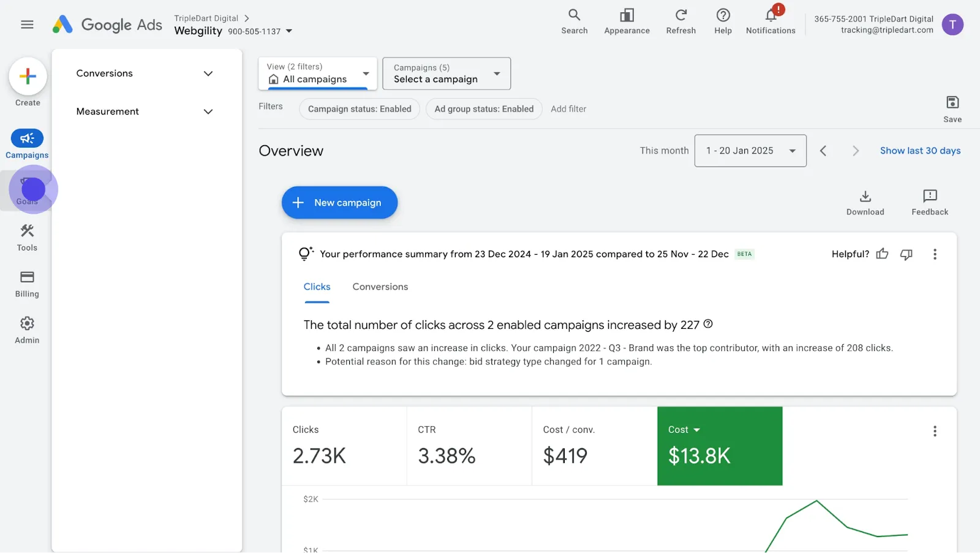Open Tools in the sidebar
Screen dimensions: 980x553
point(27,238)
